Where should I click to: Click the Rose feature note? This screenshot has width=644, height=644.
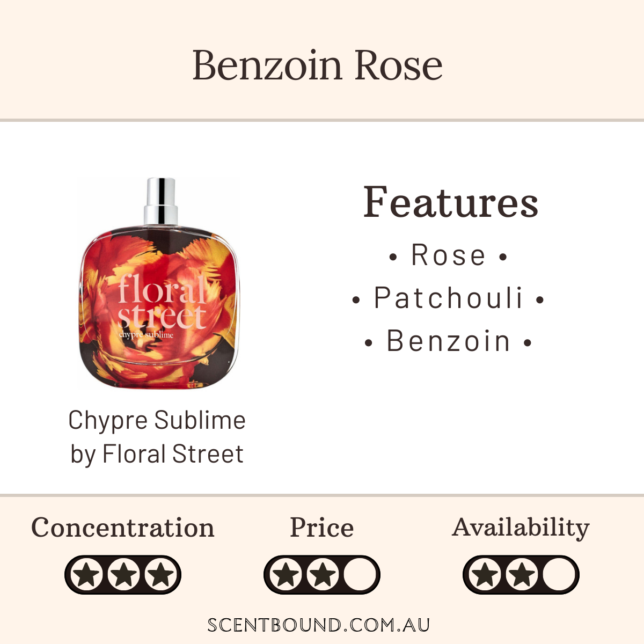pos(448,255)
